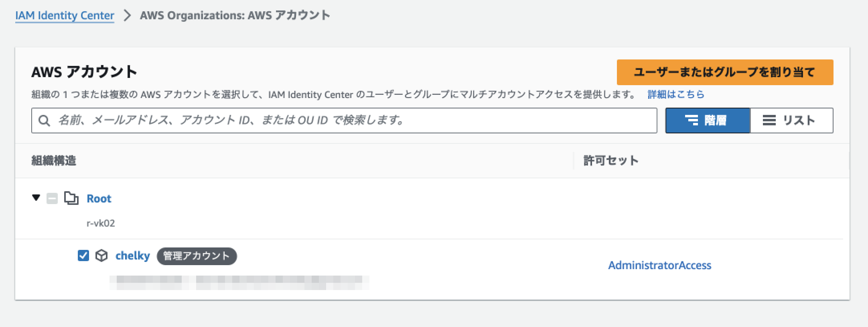868x327 pixels.
Task: Switch to the 階層 view
Action: [707, 120]
